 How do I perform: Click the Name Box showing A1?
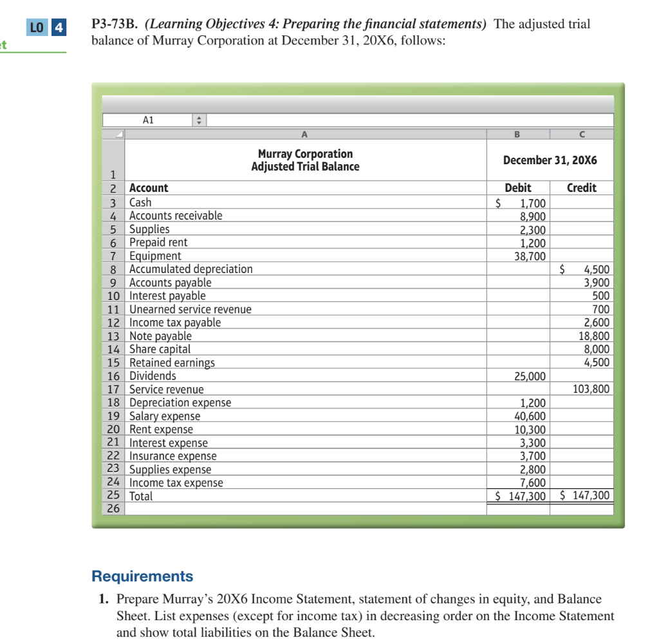(147, 119)
